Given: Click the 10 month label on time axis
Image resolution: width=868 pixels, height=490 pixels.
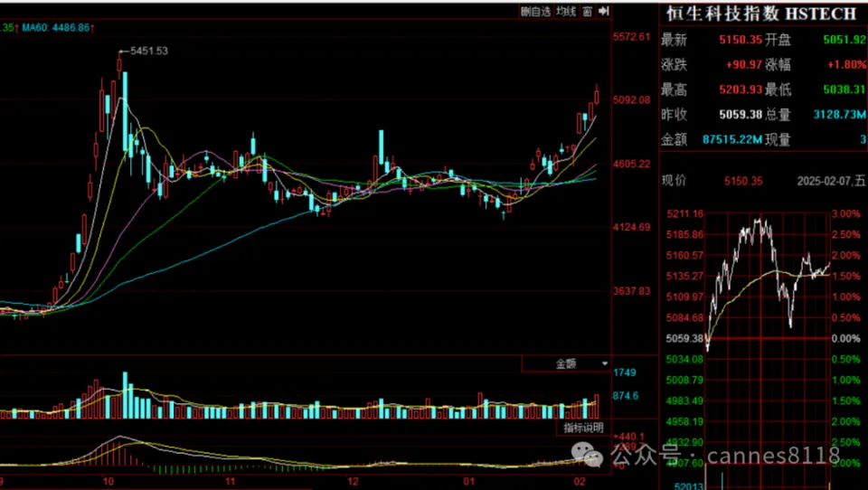Looking at the screenshot, I should (x=108, y=479).
